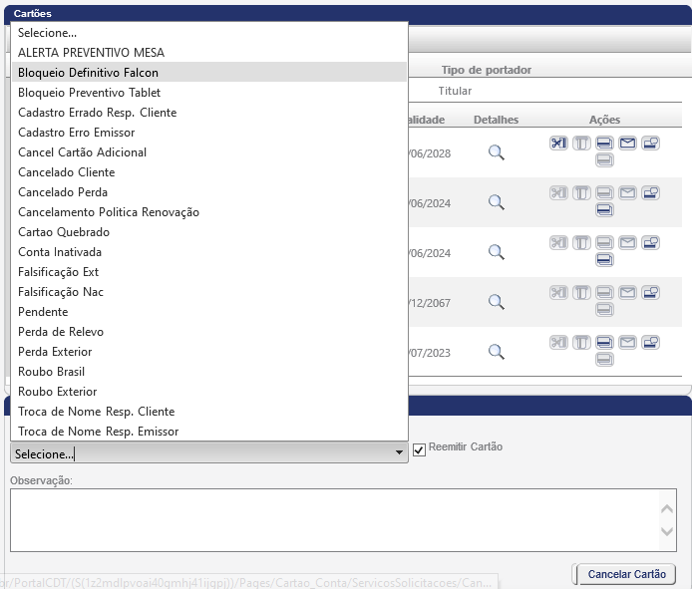Image resolution: width=692 pixels, height=589 pixels.
Task: Choose Bloqueio Definitivo Falcon from list
Action: (x=88, y=72)
